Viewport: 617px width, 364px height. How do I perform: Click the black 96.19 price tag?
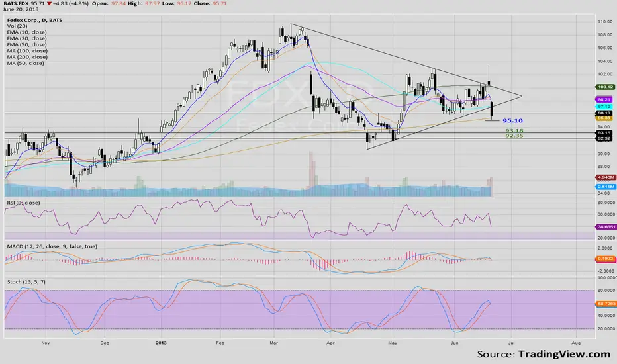click(x=605, y=113)
